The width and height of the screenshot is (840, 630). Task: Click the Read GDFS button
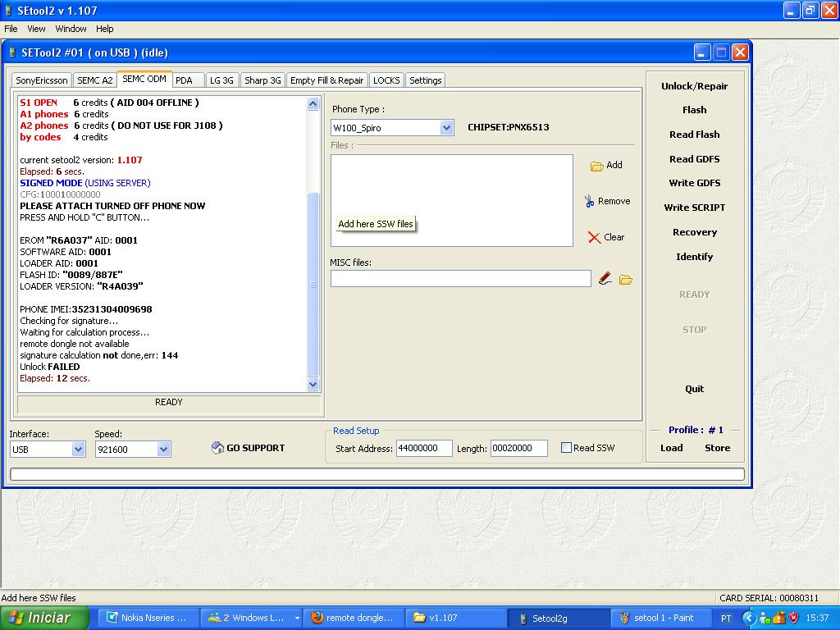694,159
